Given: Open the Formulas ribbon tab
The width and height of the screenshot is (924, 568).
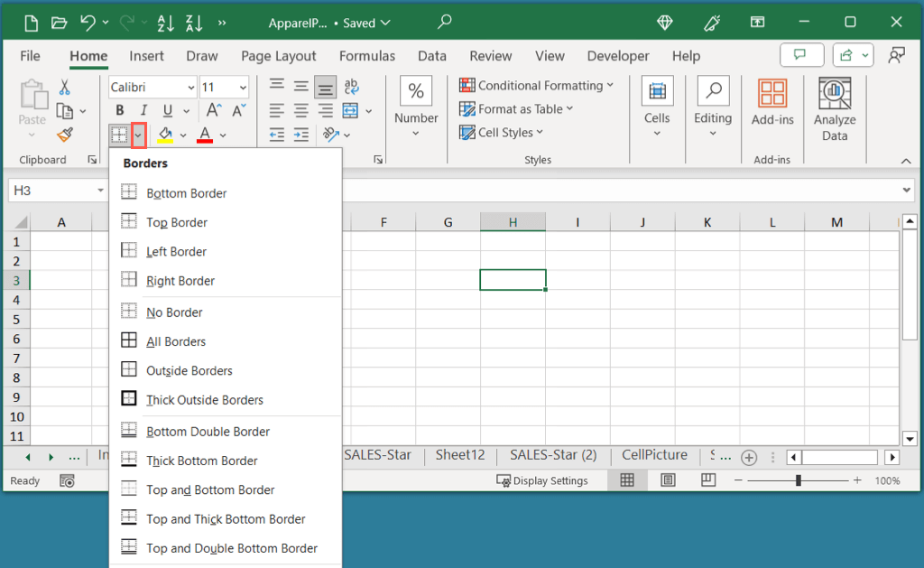Looking at the screenshot, I should click(x=366, y=56).
